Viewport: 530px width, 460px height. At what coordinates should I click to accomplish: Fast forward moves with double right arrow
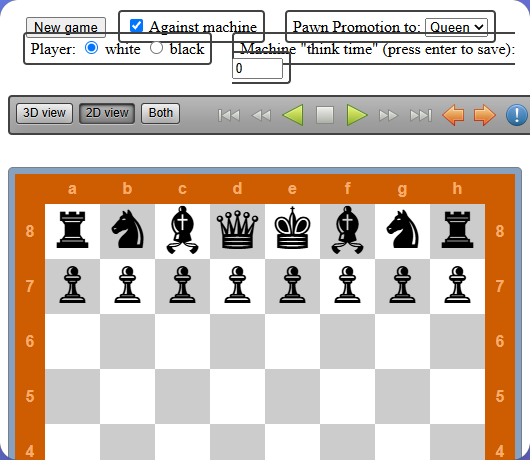(388, 115)
